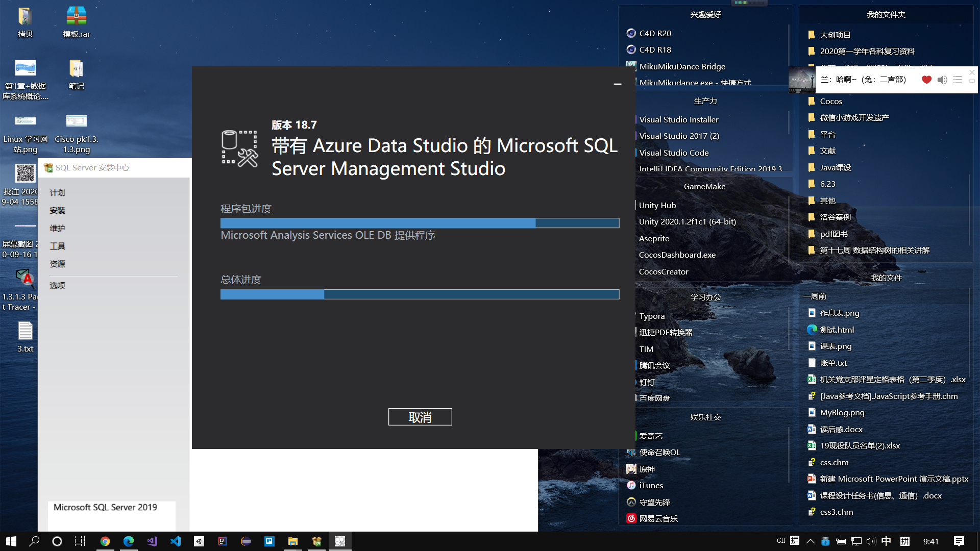Open 腾讯会议 shortcut
The image size is (980, 551).
[654, 365]
